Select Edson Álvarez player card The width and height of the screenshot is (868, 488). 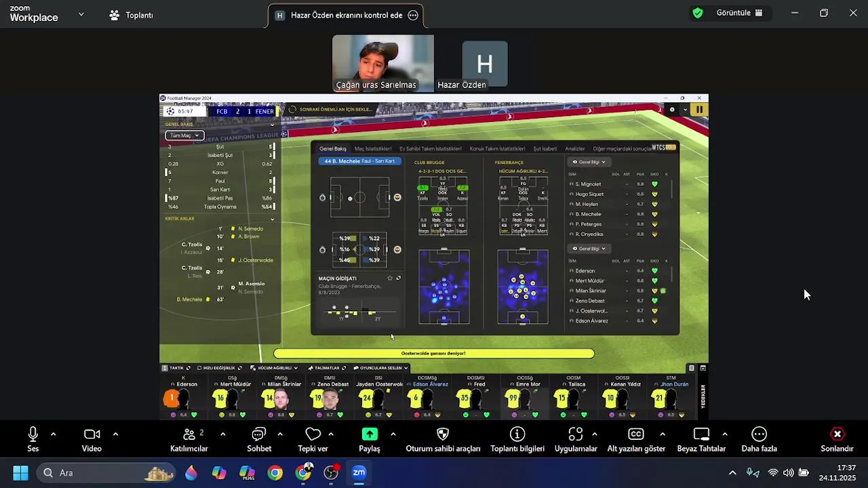pos(429,397)
